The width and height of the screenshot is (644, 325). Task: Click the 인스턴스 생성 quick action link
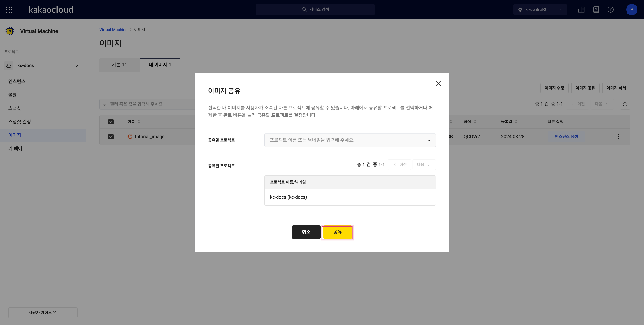566,137
